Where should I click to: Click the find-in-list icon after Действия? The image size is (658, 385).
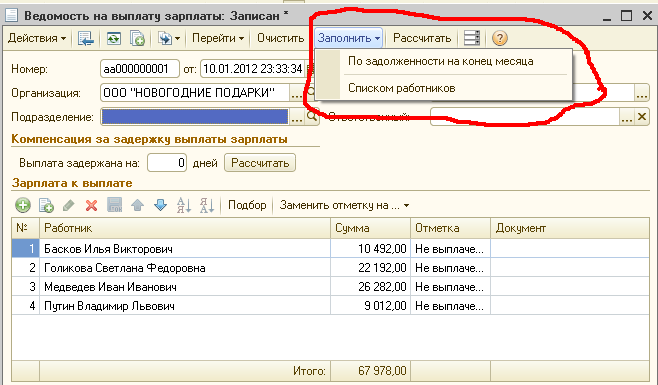(86, 38)
